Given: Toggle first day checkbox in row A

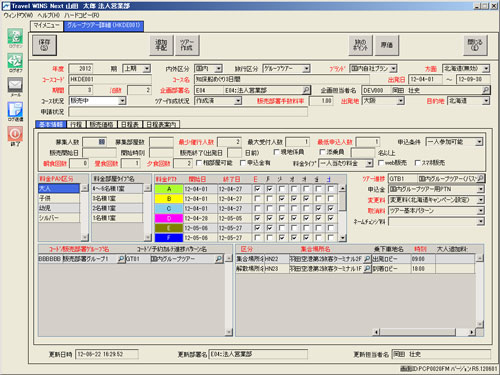Looking at the screenshot, I should point(257,189).
